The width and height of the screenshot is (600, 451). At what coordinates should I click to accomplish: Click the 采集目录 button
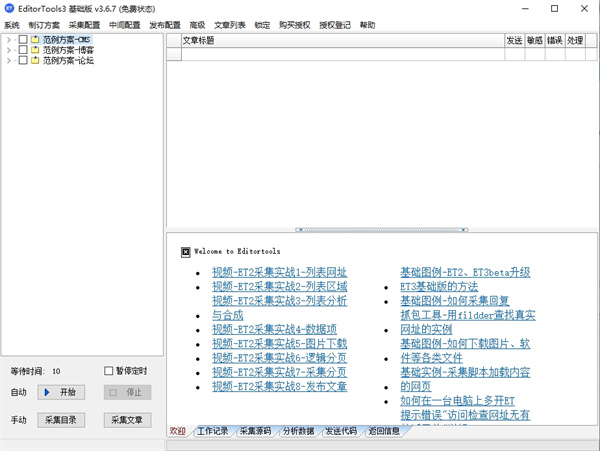(61, 420)
